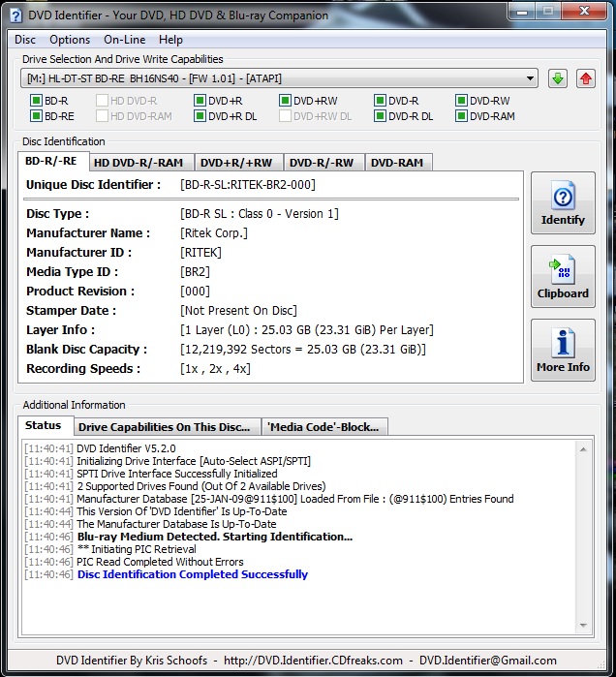Close the DVD Identifier window
The width and height of the screenshot is (616, 677).
click(x=584, y=12)
